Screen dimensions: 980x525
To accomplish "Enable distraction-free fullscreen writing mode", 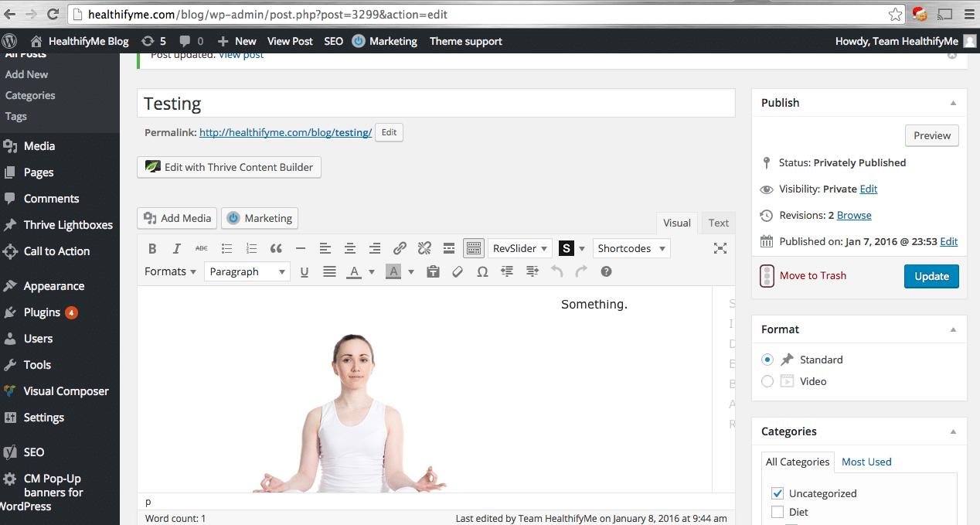I will tap(720, 248).
